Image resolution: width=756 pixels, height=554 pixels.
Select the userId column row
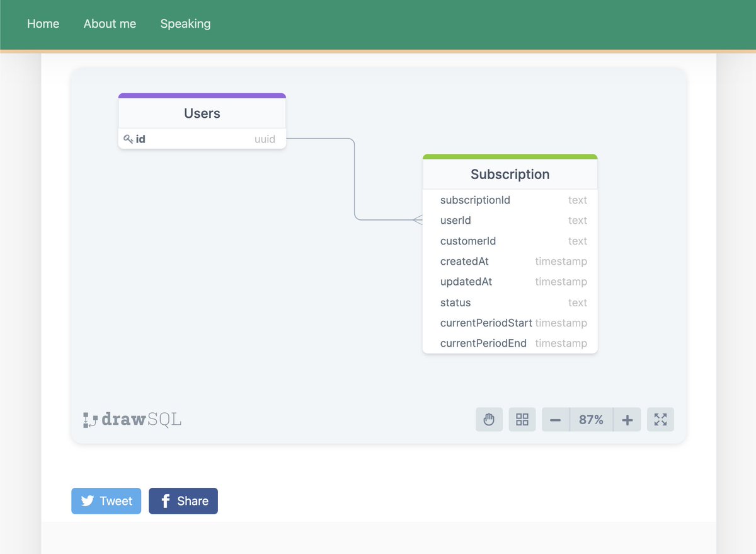click(510, 221)
